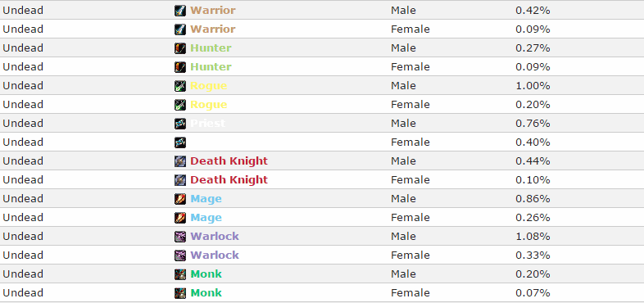This screenshot has width=644, height=303.
Task: Click the Warlock icon in the Male row
Action: [x=180, y=237]
